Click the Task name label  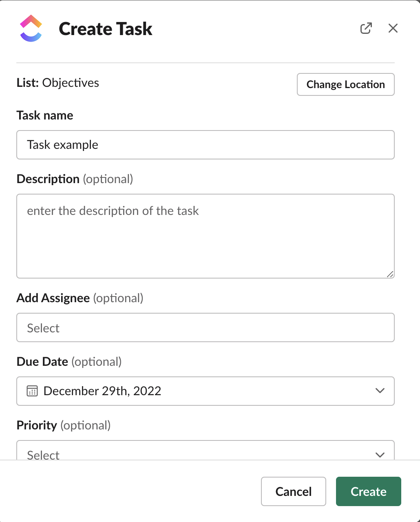pyautogui.click(x=45, y=115)
